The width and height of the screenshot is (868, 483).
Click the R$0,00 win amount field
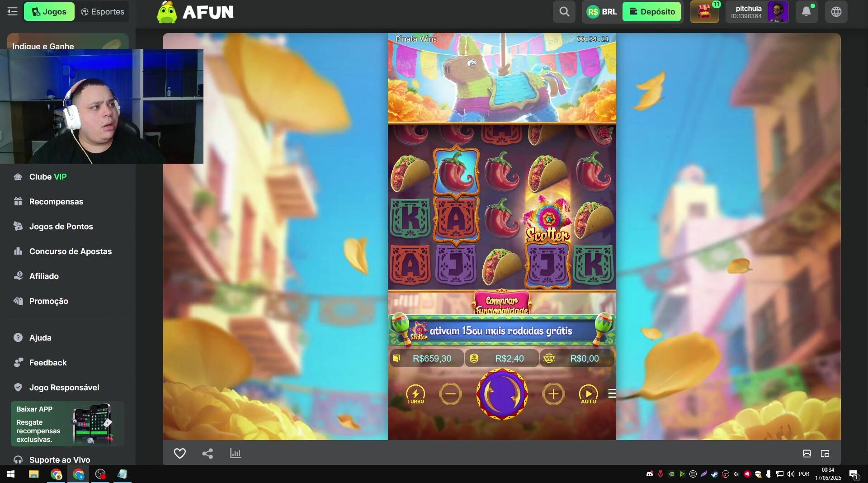pyautogui.click(x=577, y=359)
